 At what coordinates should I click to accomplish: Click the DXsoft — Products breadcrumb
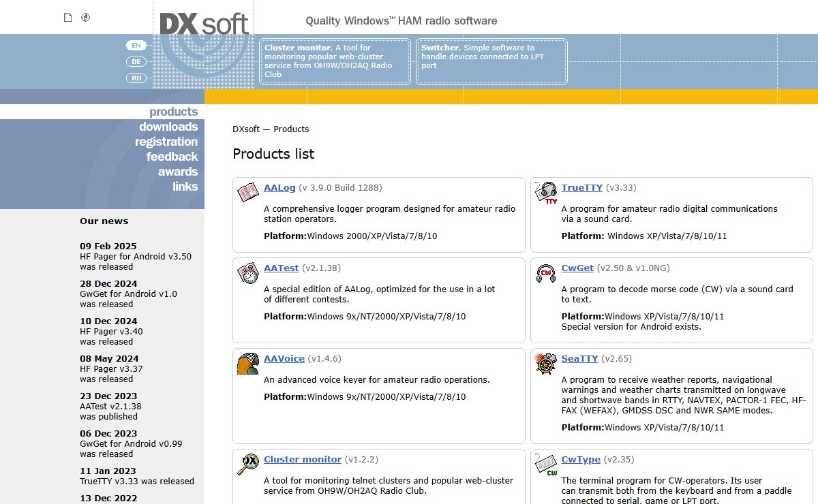[x=271, y=129]
